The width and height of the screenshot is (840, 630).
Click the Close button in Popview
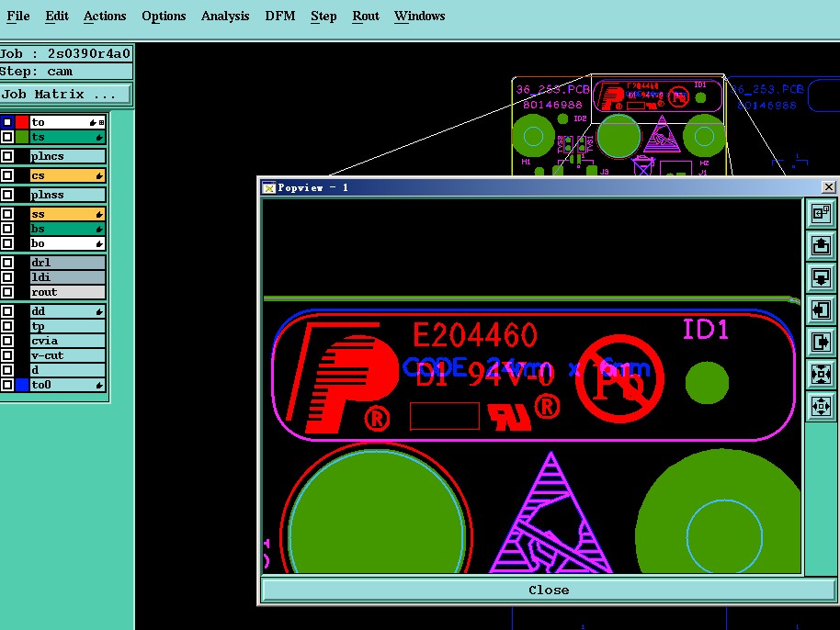(549, 590)
